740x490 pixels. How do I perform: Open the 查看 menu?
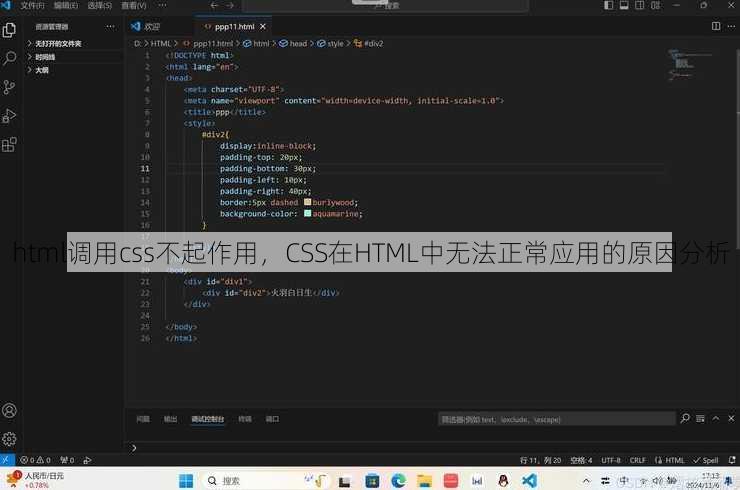tap(134, 6)
